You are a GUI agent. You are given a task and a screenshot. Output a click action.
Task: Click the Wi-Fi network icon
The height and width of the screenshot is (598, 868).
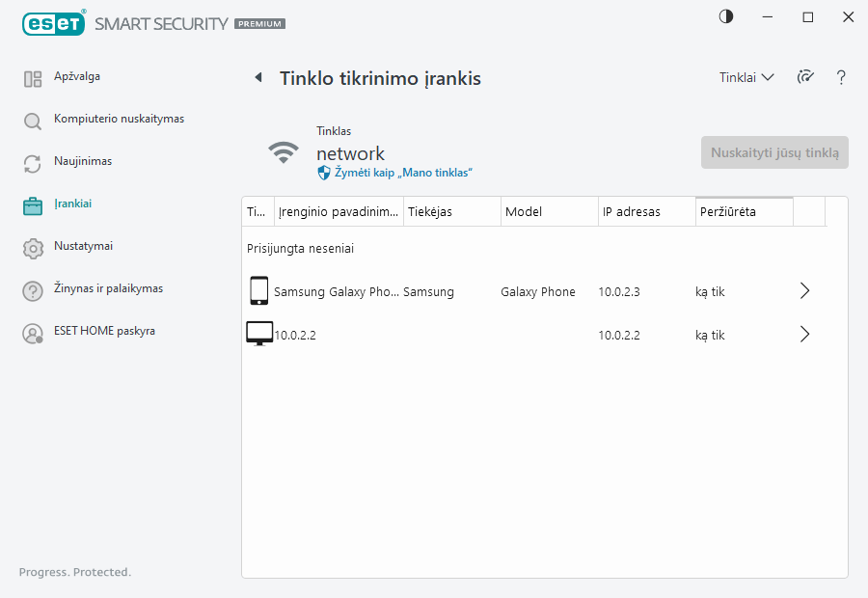(283, 152)
